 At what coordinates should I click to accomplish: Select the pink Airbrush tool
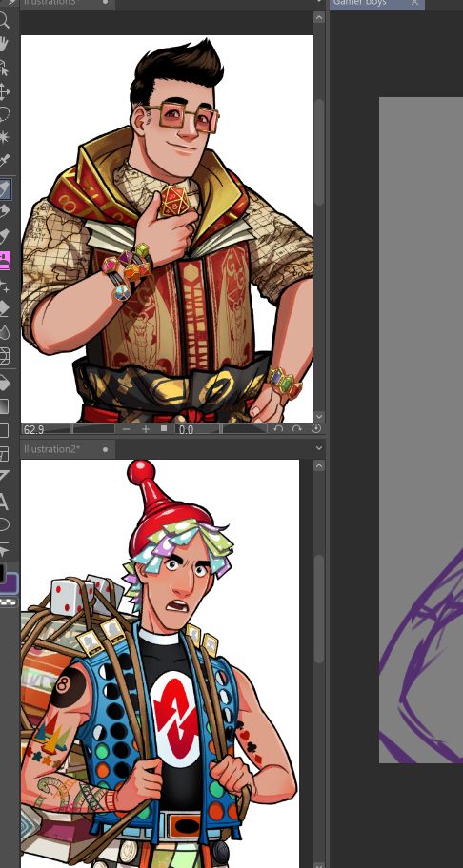point(5,260)
